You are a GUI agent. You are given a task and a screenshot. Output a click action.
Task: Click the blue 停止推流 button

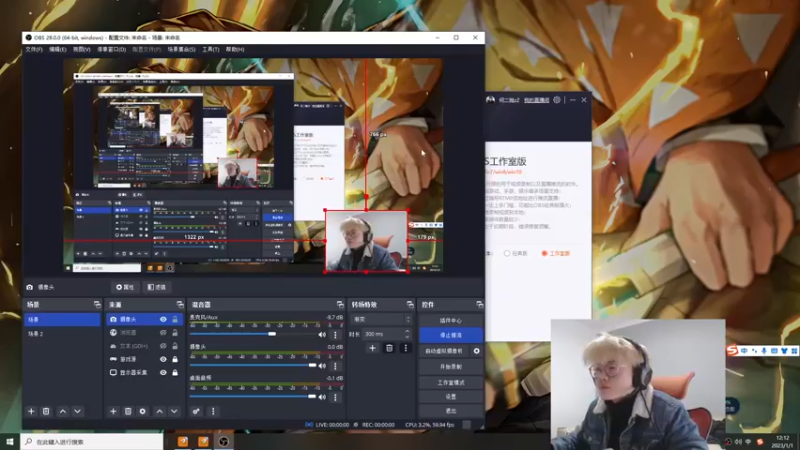pos(451,335)
